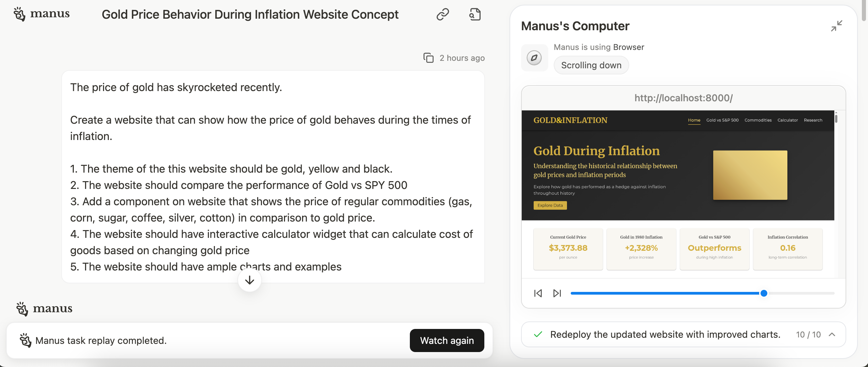Click the green checkmark on completed step
Screen dimensions: 868x367
pyautogui.click(x=538, y=334)
